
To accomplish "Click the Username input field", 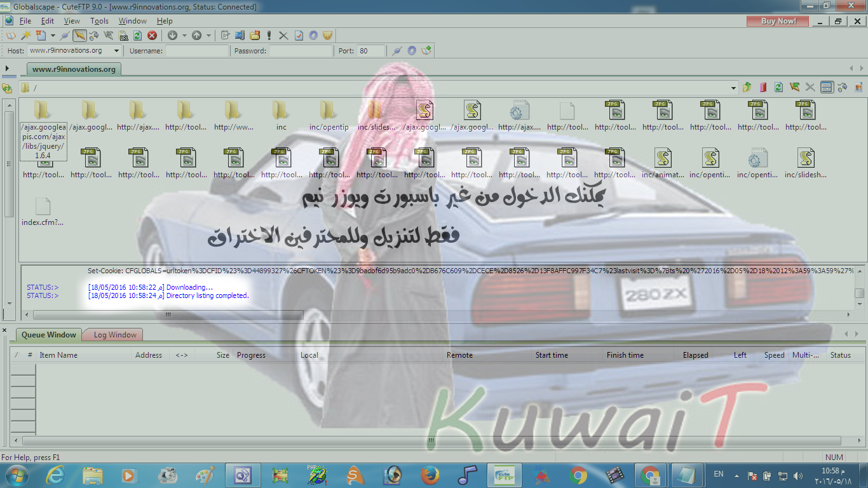I will click(196, 51).
